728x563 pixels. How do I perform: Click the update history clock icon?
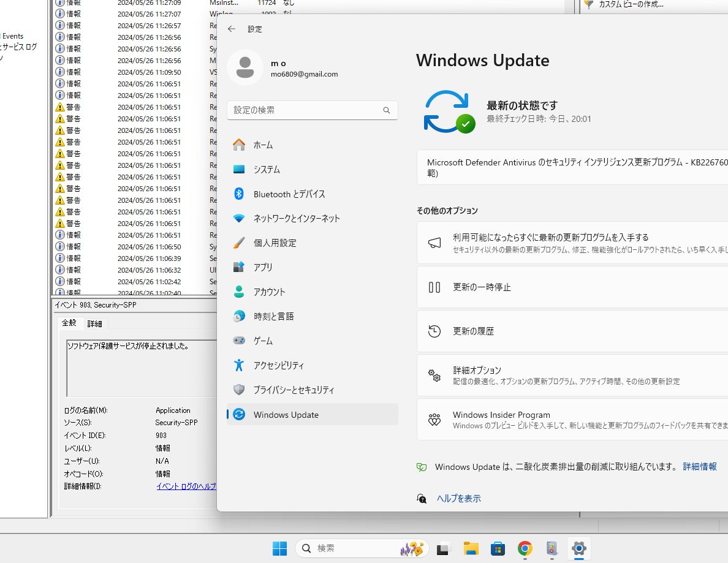tap(434, 331)
